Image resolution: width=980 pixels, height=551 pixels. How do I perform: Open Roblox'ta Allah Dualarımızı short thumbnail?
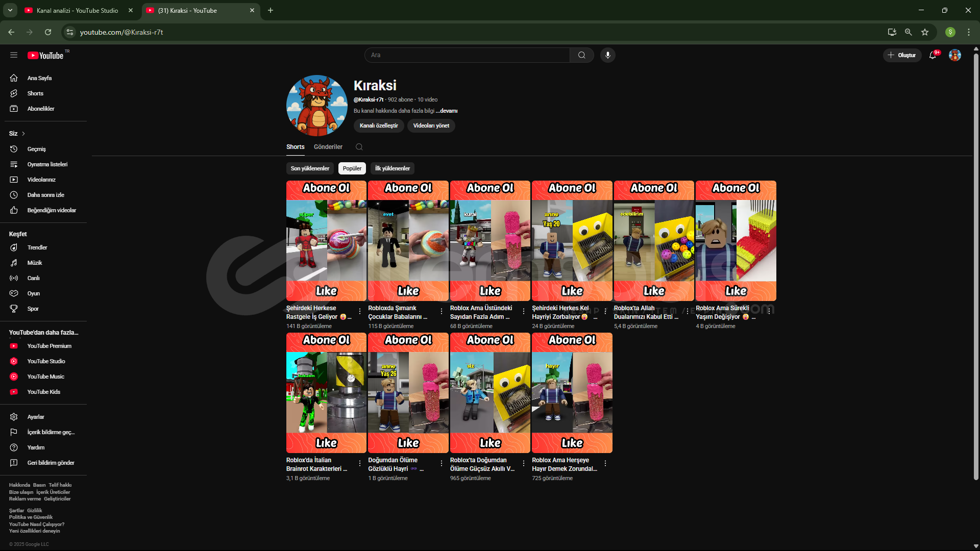[x=654, y=241]
